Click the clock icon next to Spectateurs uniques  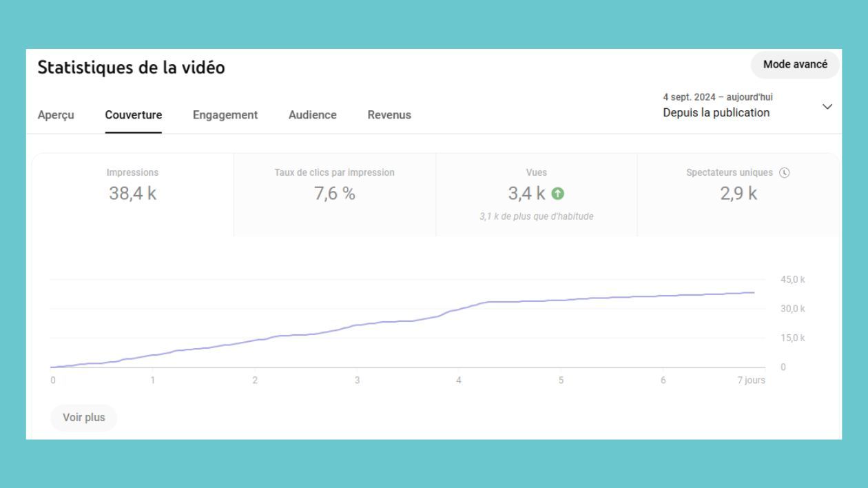[784, 173]
